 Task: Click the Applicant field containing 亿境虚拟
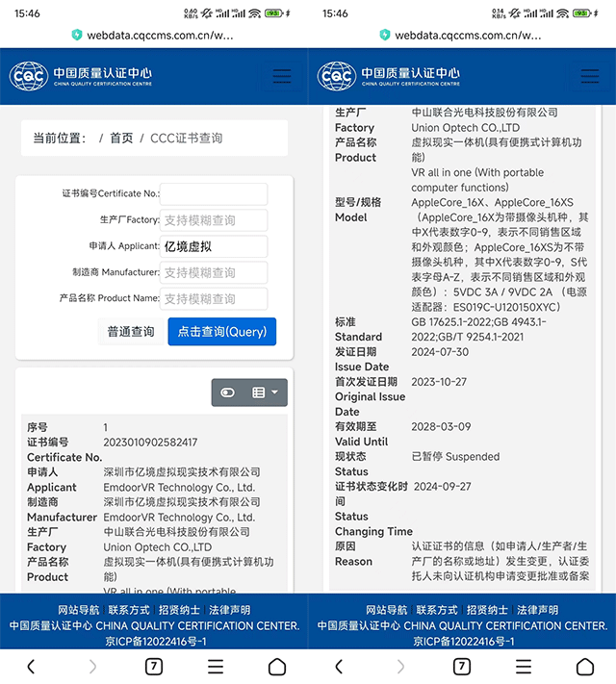[214, 246]
